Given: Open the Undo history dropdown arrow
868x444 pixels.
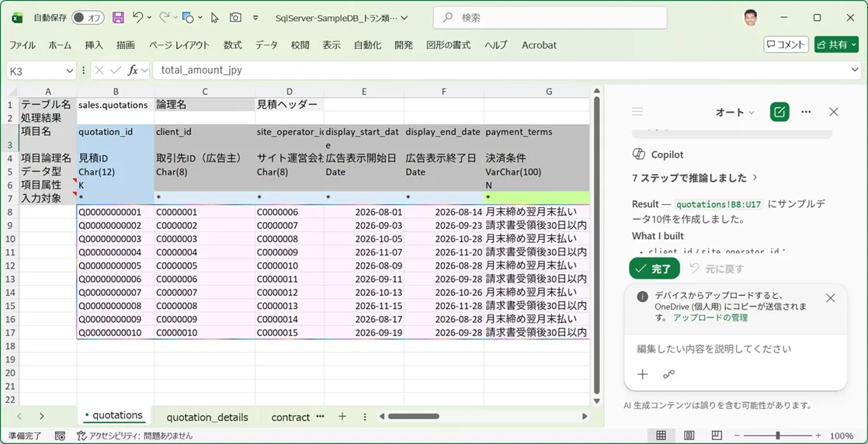Looking at the screenshot, I should (150, 18).
